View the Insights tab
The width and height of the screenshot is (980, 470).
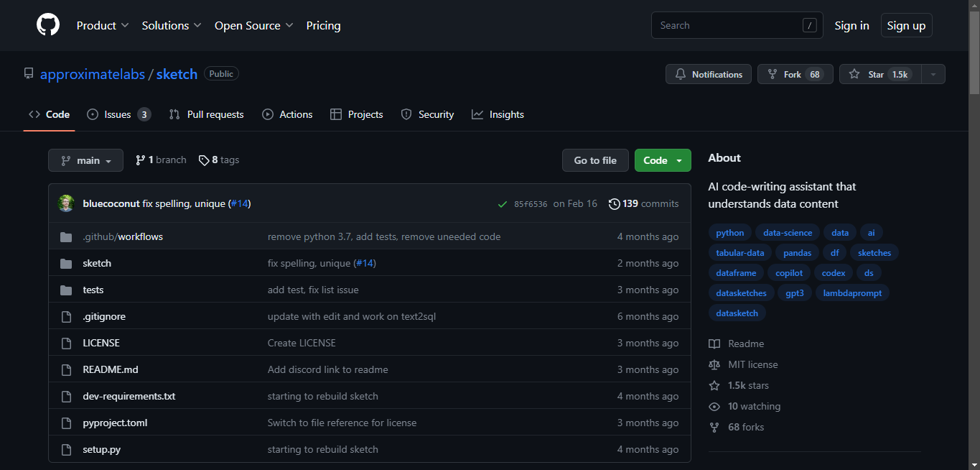[498, 114]
